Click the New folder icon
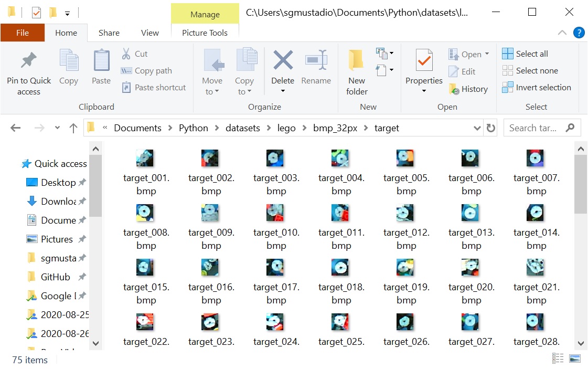 coord(357,61)
